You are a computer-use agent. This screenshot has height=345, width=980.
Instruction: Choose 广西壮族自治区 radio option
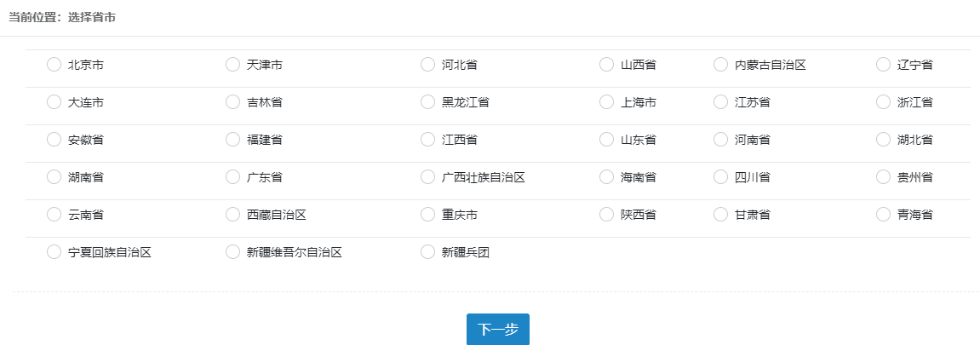[427, 177]
